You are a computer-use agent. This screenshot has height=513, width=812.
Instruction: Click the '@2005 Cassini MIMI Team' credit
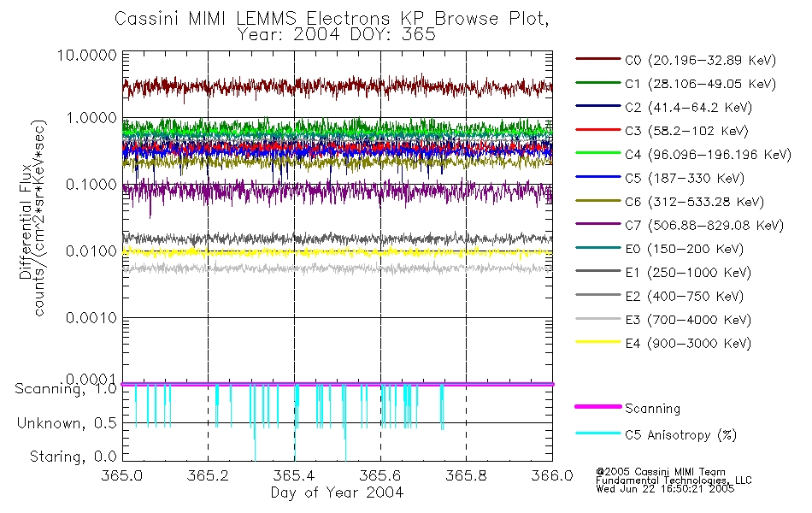pos(661,472)
